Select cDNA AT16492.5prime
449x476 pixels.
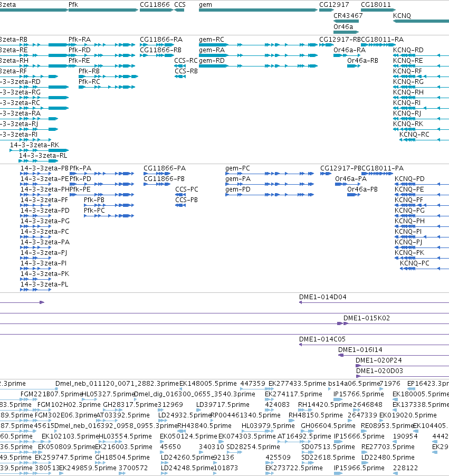click(x=304, y=436)
